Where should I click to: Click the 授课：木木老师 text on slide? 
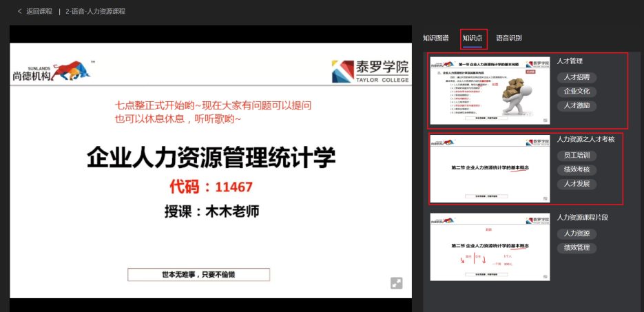212,211
